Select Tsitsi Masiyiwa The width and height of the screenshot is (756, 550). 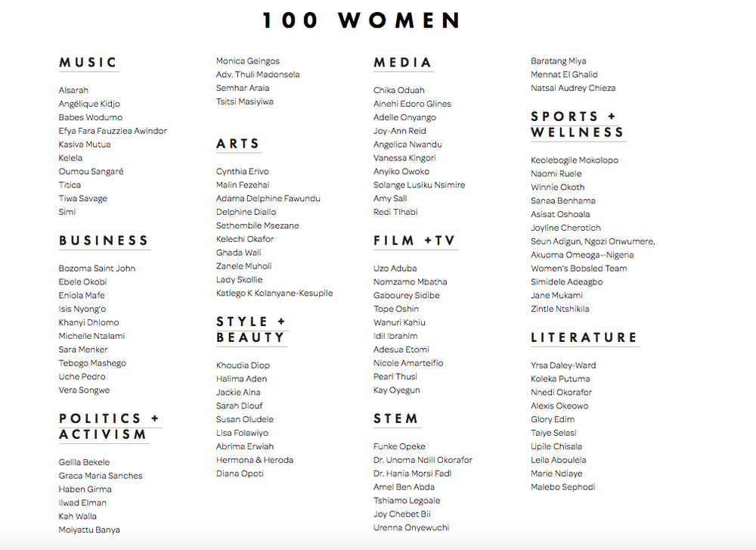pos(244,101)
